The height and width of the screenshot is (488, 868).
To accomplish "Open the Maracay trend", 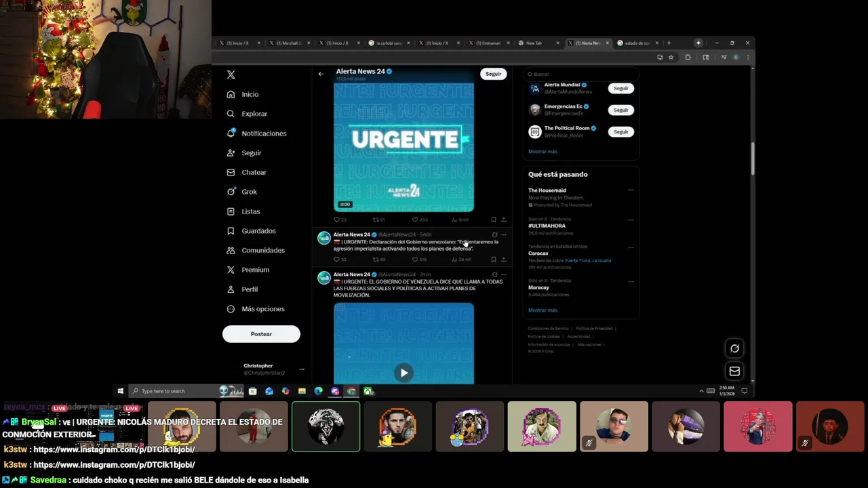I will tap(538, 287).
